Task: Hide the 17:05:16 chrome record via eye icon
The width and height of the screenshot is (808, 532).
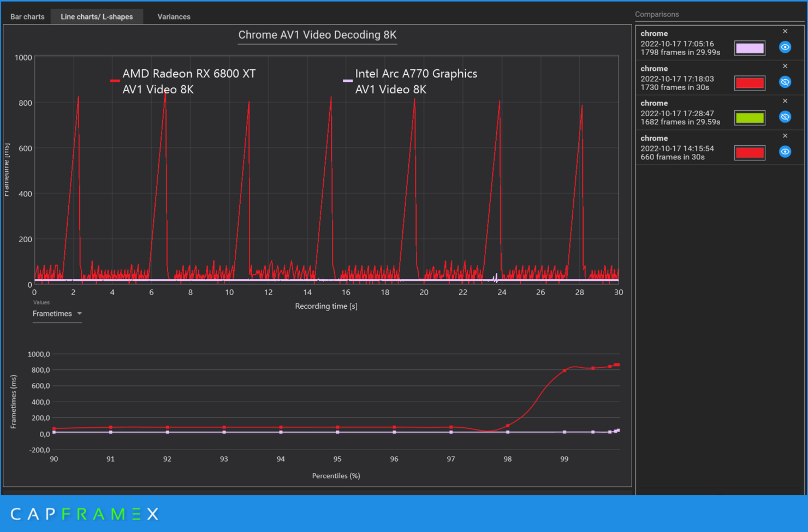Action: tap(785, 47)
